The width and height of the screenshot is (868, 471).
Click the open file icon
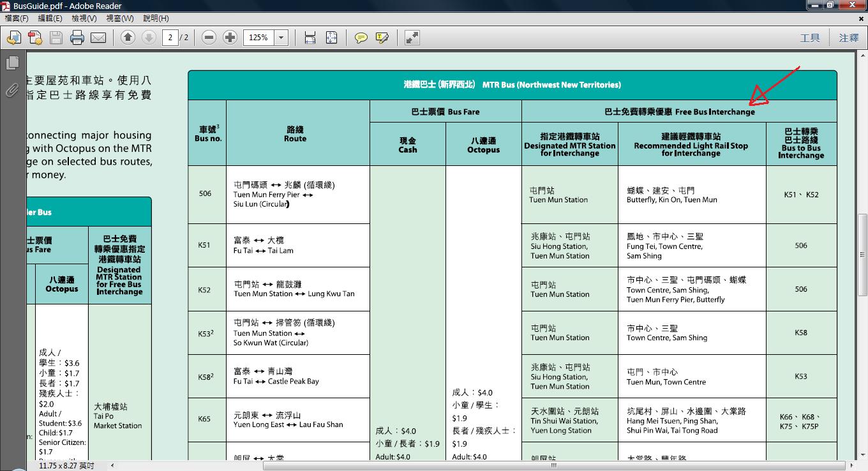click(13, 38)
